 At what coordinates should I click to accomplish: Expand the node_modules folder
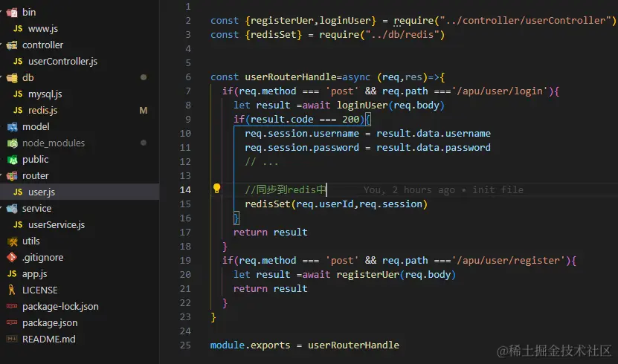(x=54, y=143)
